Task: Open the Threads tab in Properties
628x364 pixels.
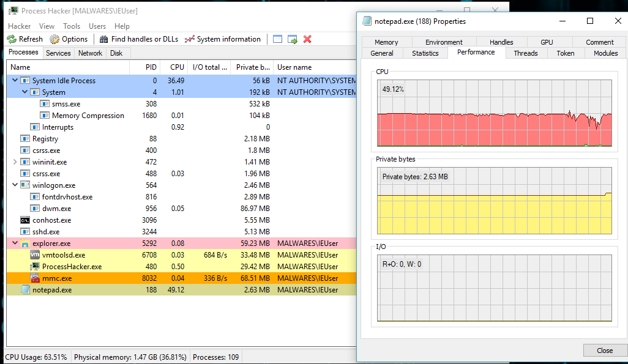Action: tap(525, 53)
